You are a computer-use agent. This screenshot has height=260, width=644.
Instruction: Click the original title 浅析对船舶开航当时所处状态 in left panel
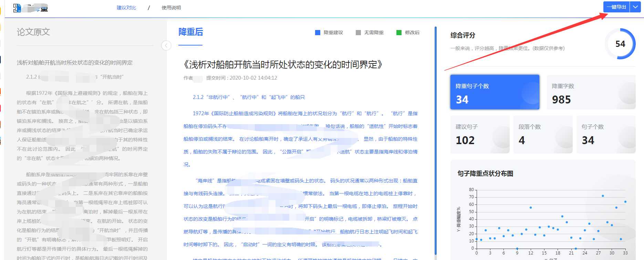click(x=75, y=62)
